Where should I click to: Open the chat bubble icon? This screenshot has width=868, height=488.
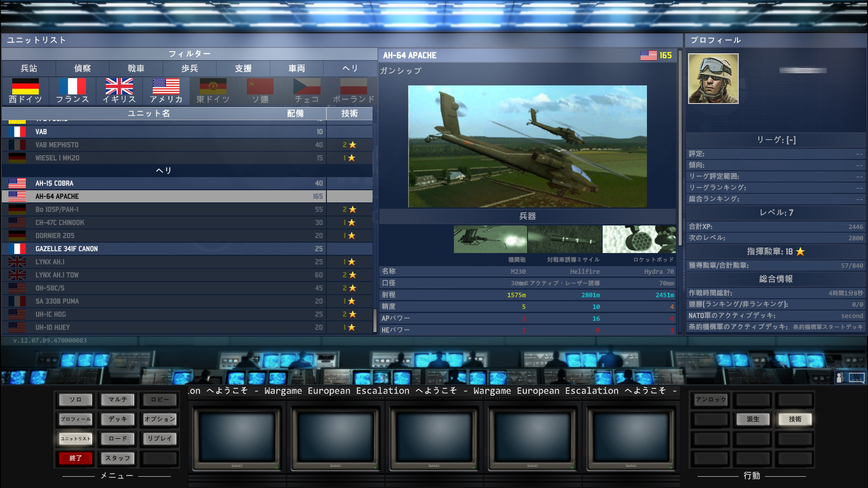[x=856, y=378]
